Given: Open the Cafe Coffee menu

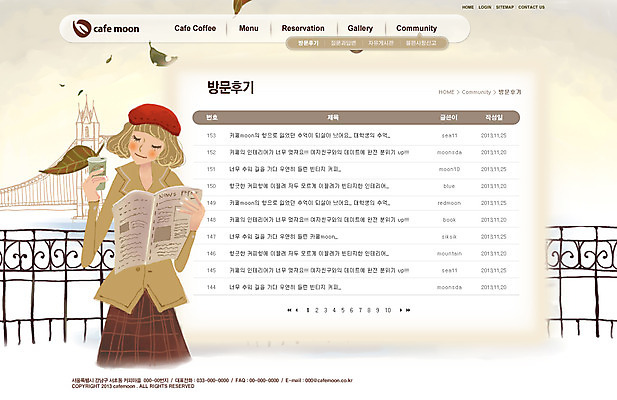Looking at the screenshot, I should 195,28.
